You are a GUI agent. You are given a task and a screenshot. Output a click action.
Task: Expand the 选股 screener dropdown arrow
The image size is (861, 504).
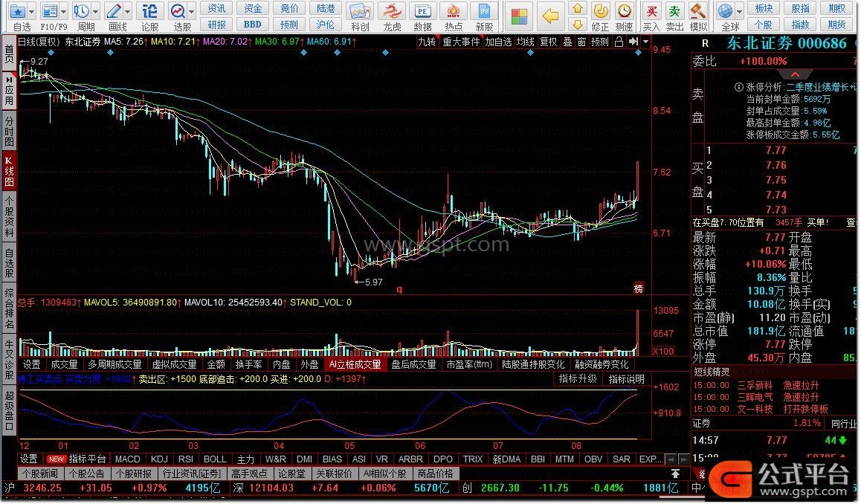coord(192,12)
